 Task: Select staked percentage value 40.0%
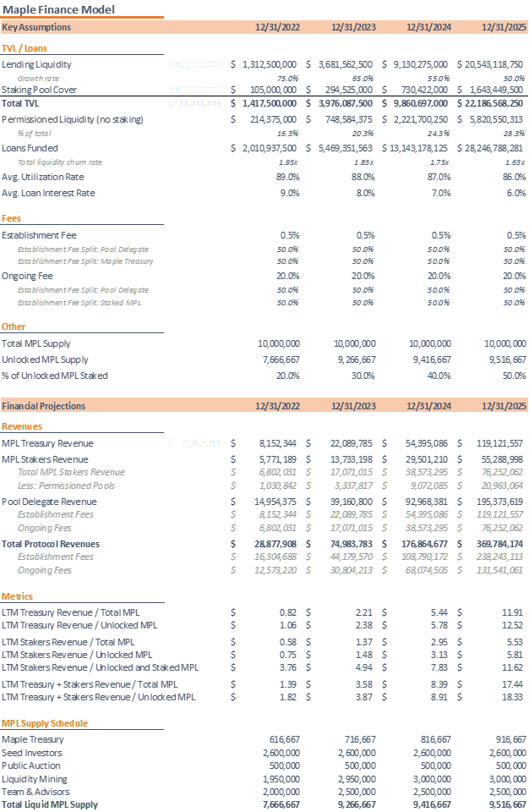point(439,376)
